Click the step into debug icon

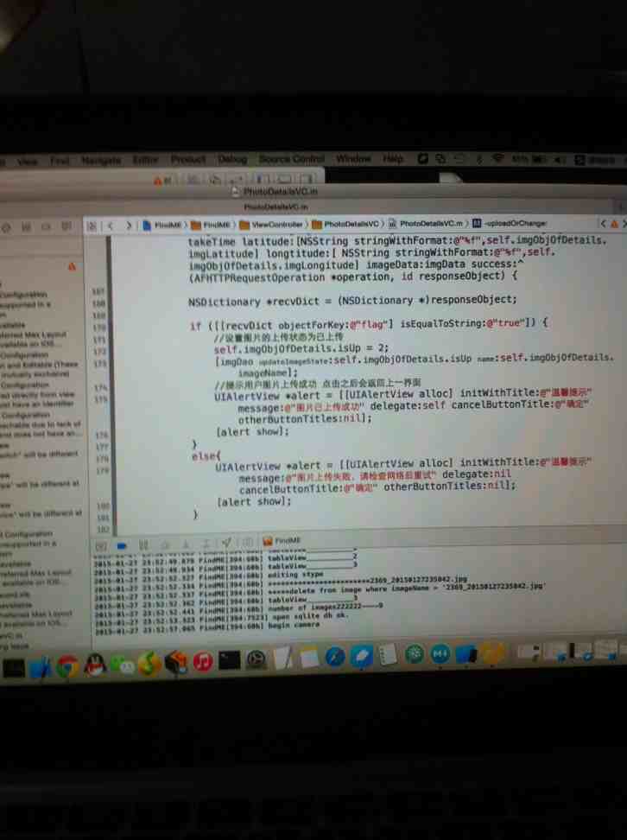[186, 544]
